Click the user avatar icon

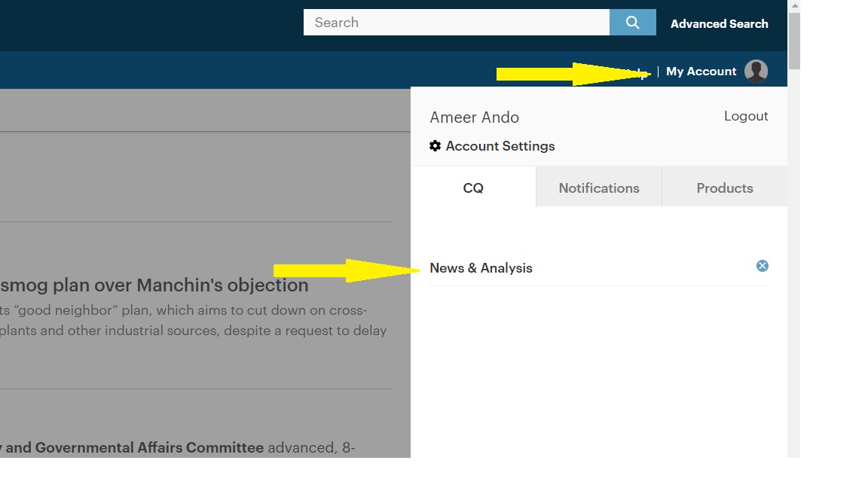point(756,71)
